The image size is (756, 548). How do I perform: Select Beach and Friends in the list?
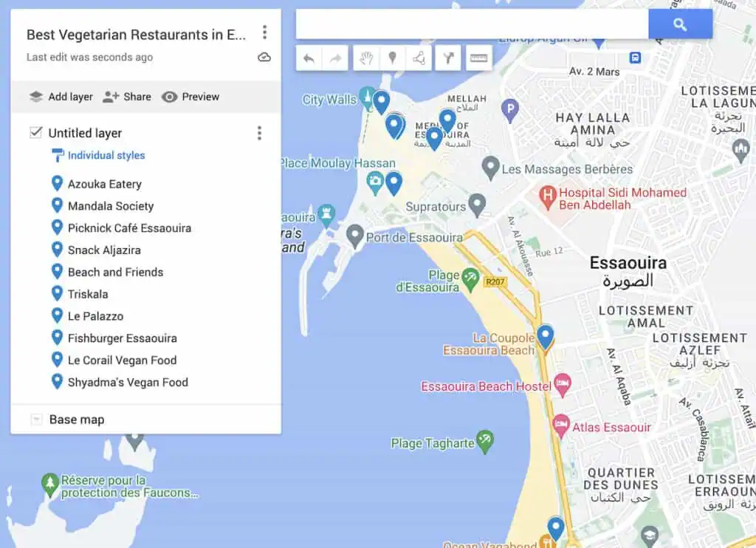(115, 272)
